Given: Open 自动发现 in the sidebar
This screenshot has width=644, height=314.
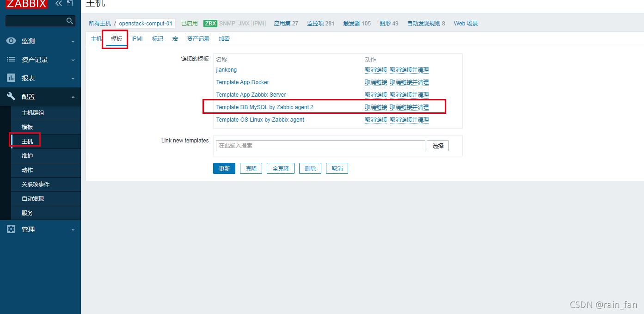Looking at the screenshot, I should [33, 199].
